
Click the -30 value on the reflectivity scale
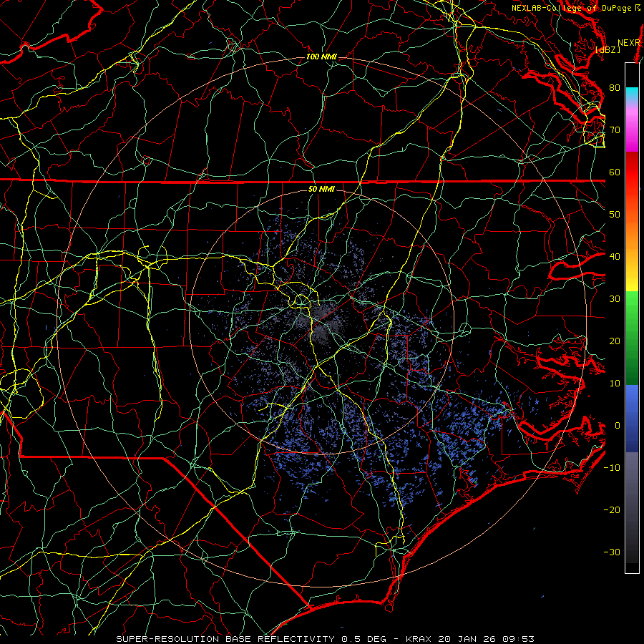(612, 552)
